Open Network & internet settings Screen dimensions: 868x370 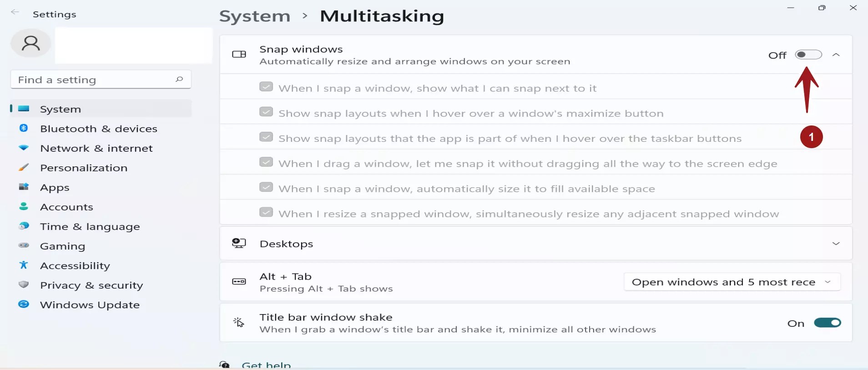[96, 148]
